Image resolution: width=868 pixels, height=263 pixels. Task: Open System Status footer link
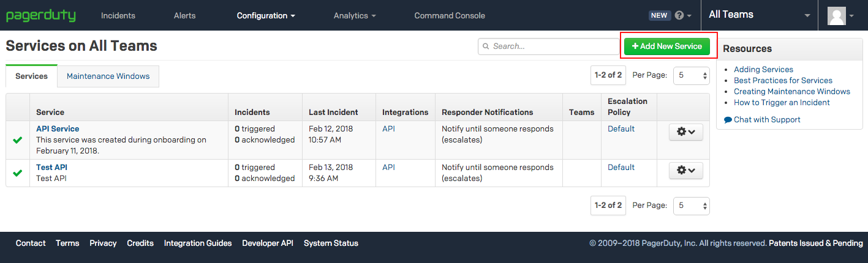(x=331, y=243)
